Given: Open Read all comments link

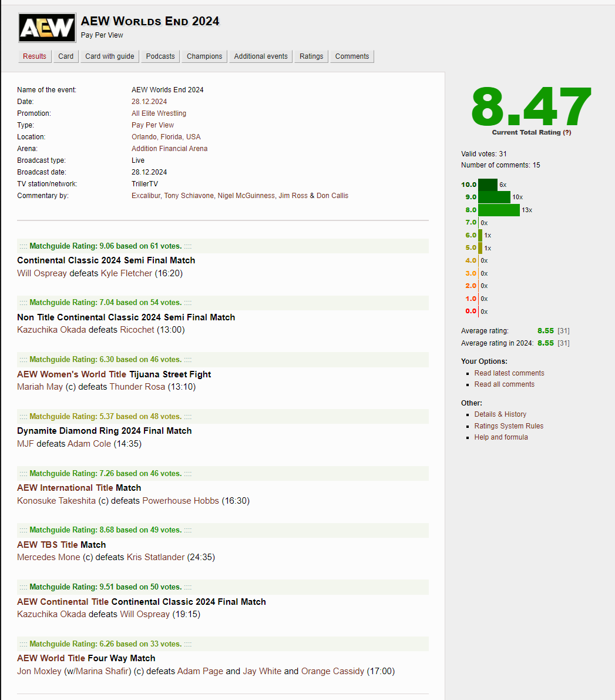Looking at the screenshot, I should (x=505, y=384).
